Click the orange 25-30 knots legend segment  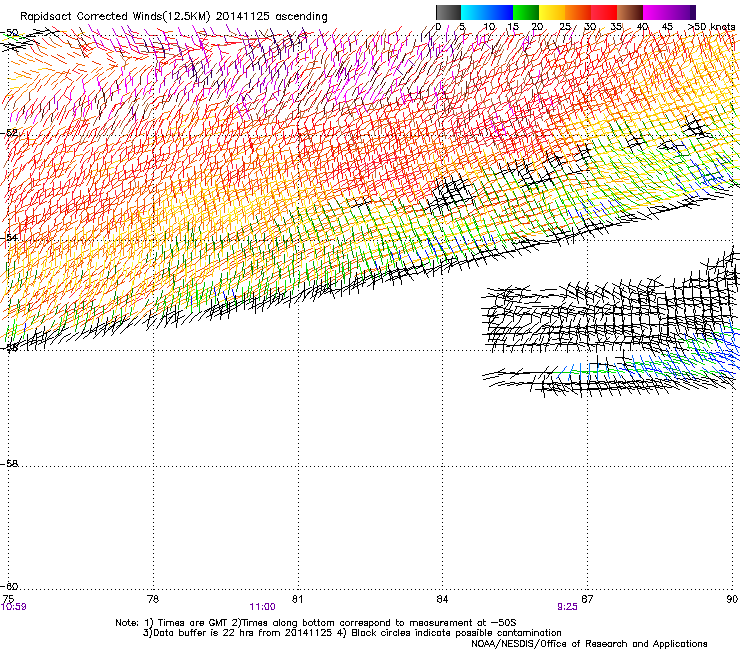pos(578,12)
